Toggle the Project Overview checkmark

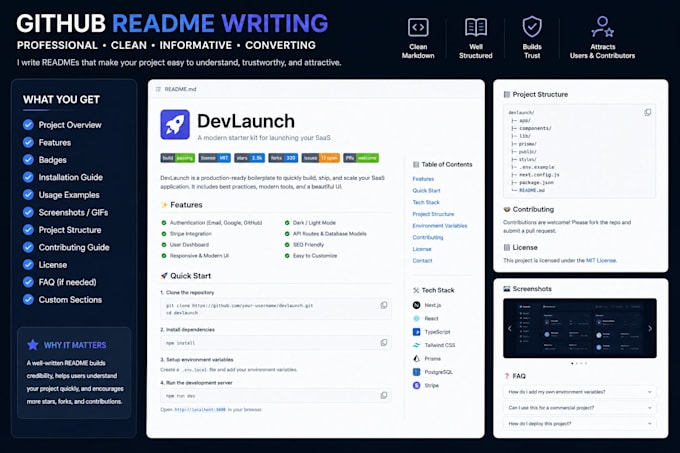pos(28,125)
